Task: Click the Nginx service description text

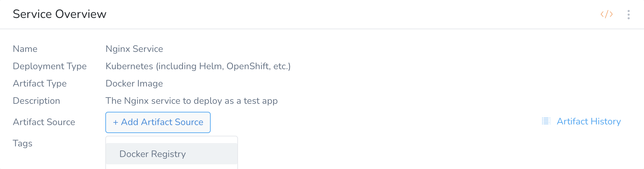Action: click(x=192, y=101)
